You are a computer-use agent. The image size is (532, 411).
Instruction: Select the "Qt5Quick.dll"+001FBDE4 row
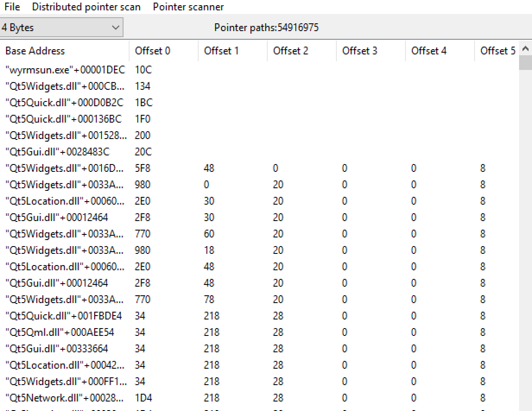[x=260, y=316]
